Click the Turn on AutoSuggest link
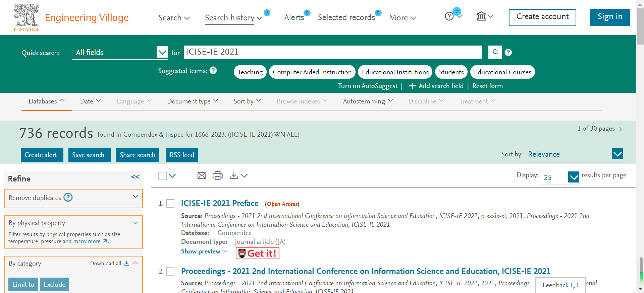 (367, 86)
